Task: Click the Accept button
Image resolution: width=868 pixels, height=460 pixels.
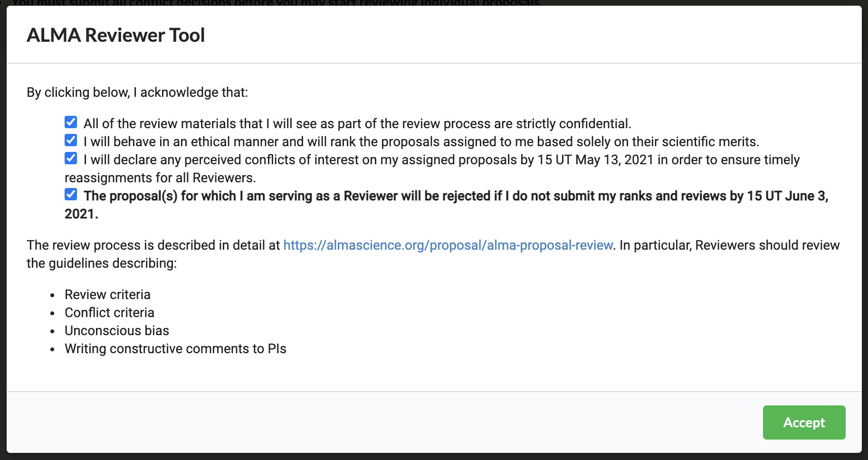Action: tap(803, 422)
